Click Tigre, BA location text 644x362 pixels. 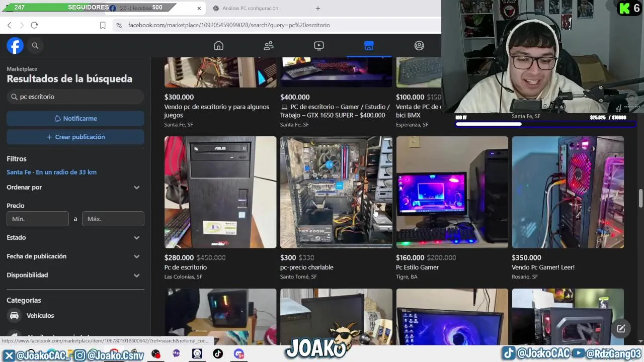pyautogui.click(x=407, y=277)
